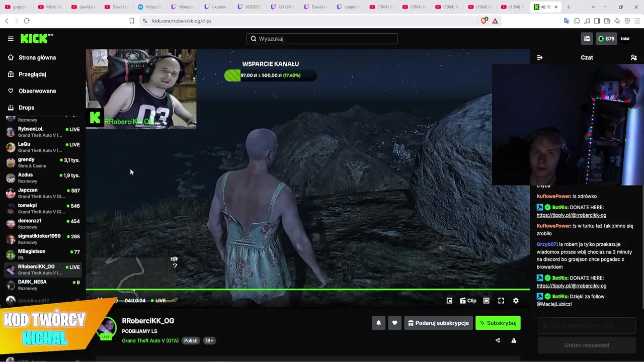Open Azdus channel in sidebar
The image size is (644, 362).
pos(43,177)
